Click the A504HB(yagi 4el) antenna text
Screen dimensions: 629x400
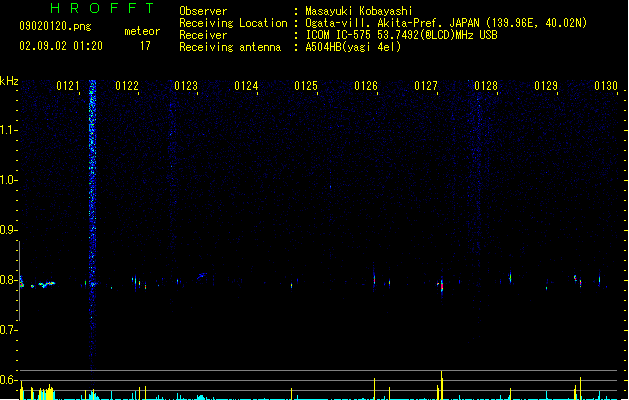(x=353, y=47)
